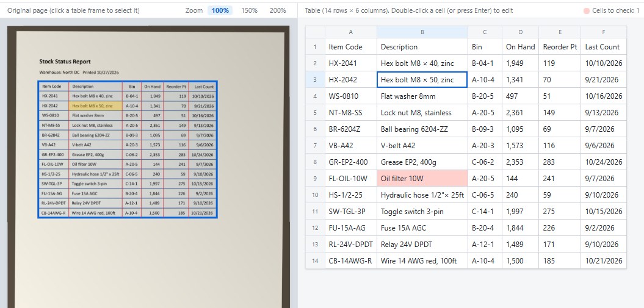Select cell BR-6204Z

[351, 129]
